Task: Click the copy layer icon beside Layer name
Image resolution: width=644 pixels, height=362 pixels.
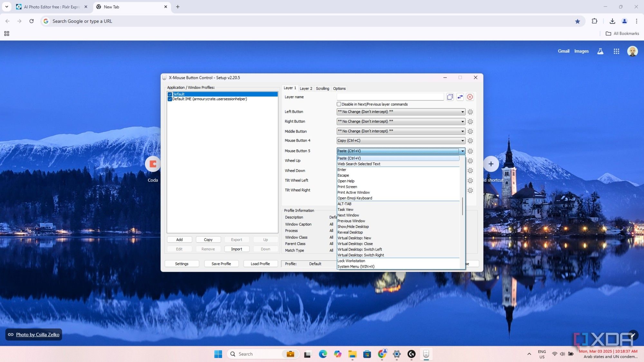Action: click(x=450, y=97)
